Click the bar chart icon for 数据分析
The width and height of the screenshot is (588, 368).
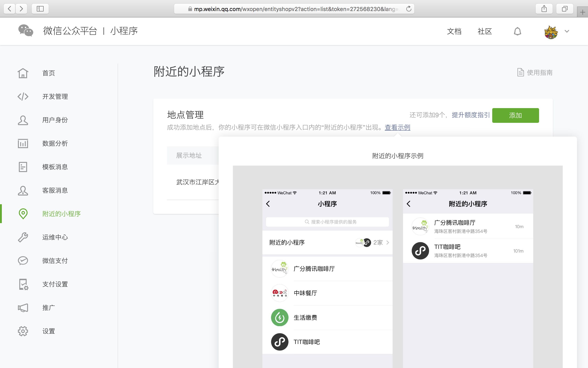(x=23, y=143)
